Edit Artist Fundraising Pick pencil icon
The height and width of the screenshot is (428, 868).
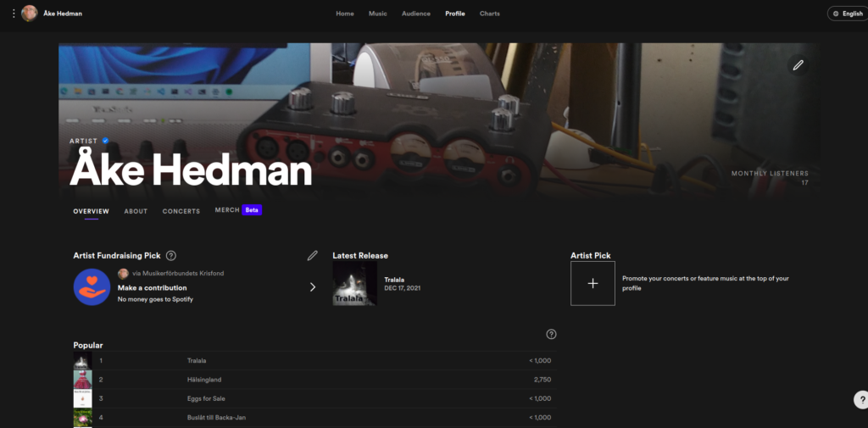point(313,255)
